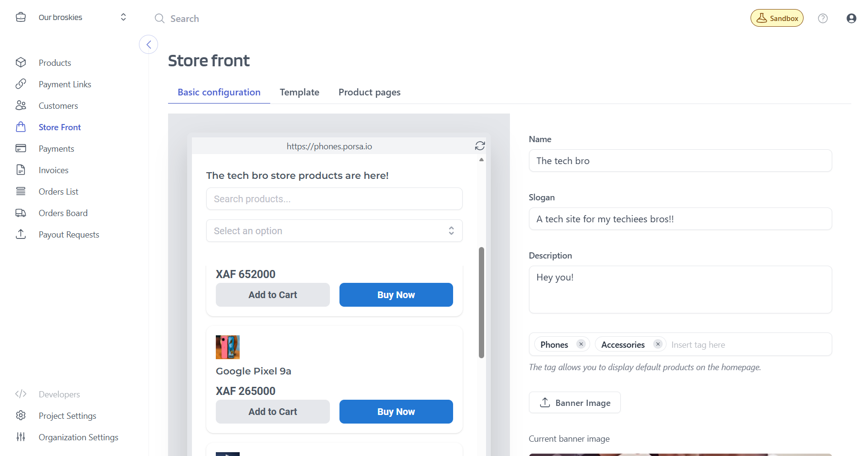Open the Product pages tab

[369, 92]
